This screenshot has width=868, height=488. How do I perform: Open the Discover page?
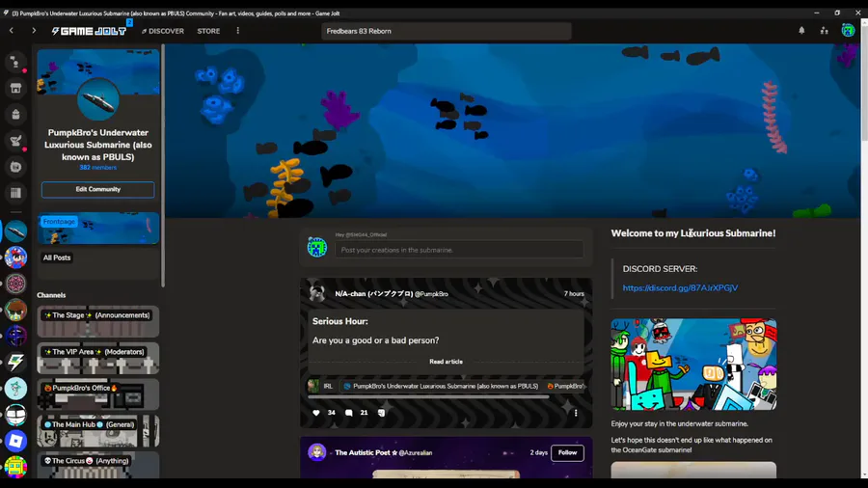point(163,31)
